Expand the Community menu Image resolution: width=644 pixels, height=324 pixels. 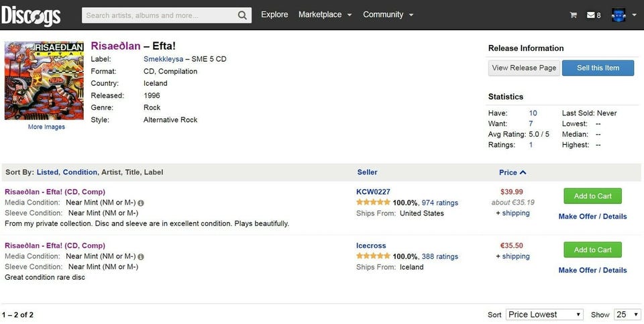pyautogui.click(x=388, y=15)
